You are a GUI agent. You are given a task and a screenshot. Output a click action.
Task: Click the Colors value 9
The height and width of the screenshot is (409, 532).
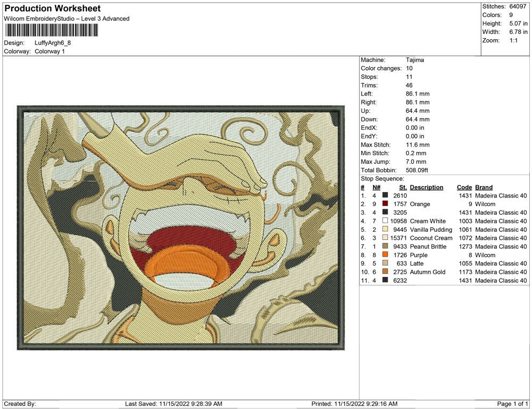click(x=511, y=15)
